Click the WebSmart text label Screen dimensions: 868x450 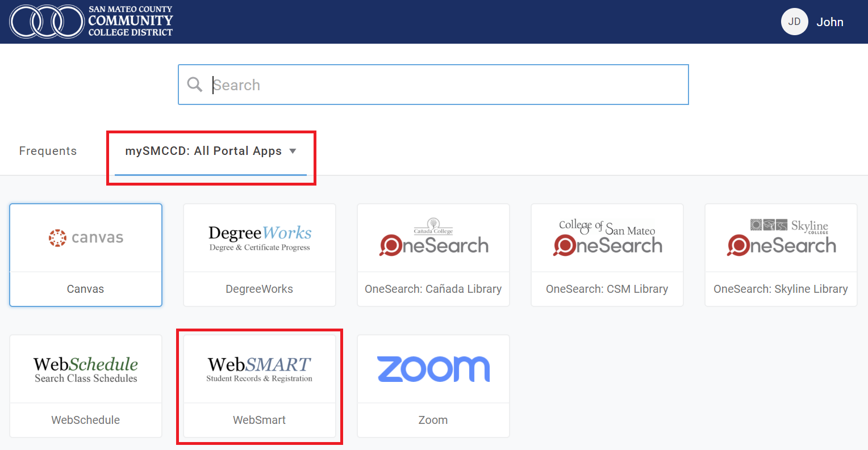tap(260, 420)
